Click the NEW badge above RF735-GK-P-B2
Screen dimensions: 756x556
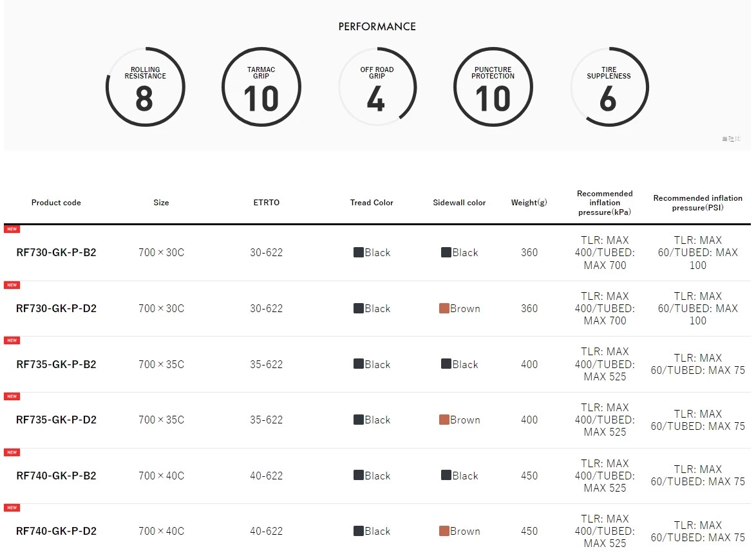[12, 340]
